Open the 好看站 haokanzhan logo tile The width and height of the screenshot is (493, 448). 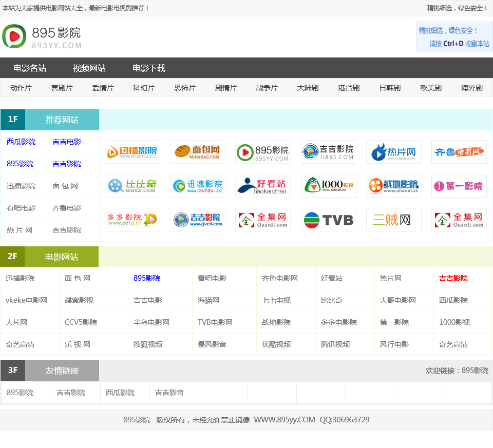click(x=263, y=186)
